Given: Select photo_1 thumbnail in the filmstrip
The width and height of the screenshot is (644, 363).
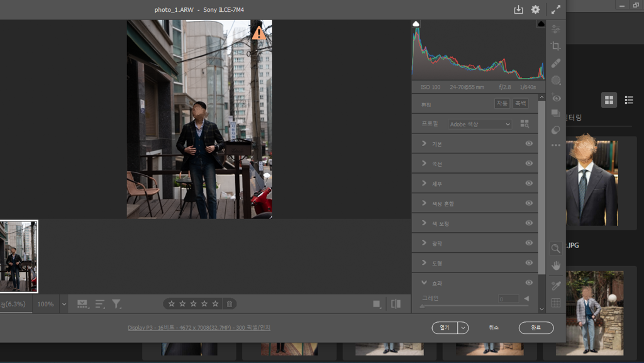Looking at the screenshot, I should point(18,256).
